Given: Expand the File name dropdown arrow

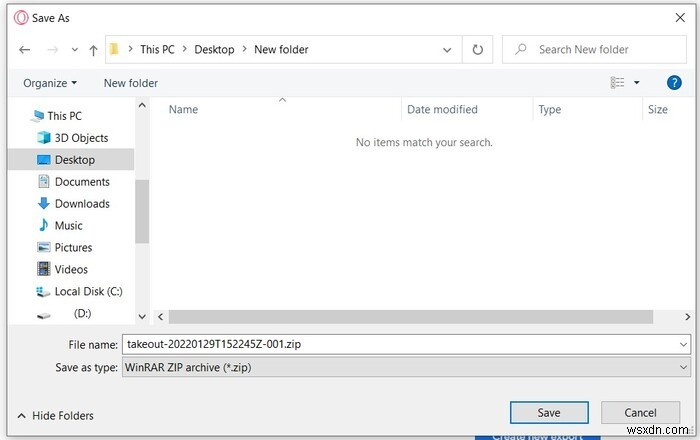Looking at the screenshot, I should [683, 345].
